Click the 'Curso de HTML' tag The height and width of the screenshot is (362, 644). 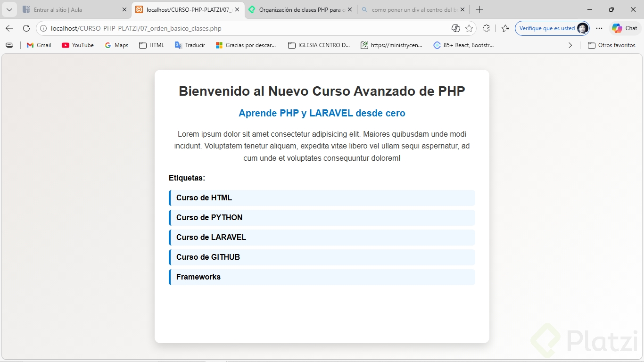pyautogui.click(x=322, y=198)
